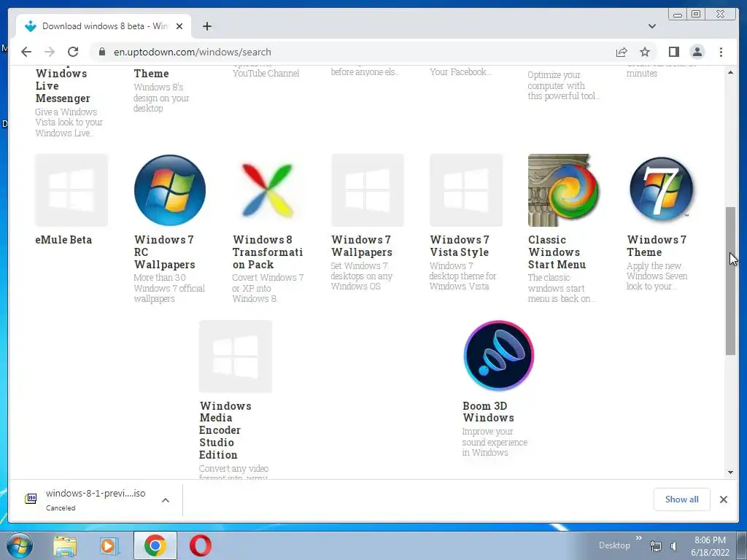Click 'Optimize your computer with this powerful tool' text
Screen dimensions: 747x560
coord(563,85)
